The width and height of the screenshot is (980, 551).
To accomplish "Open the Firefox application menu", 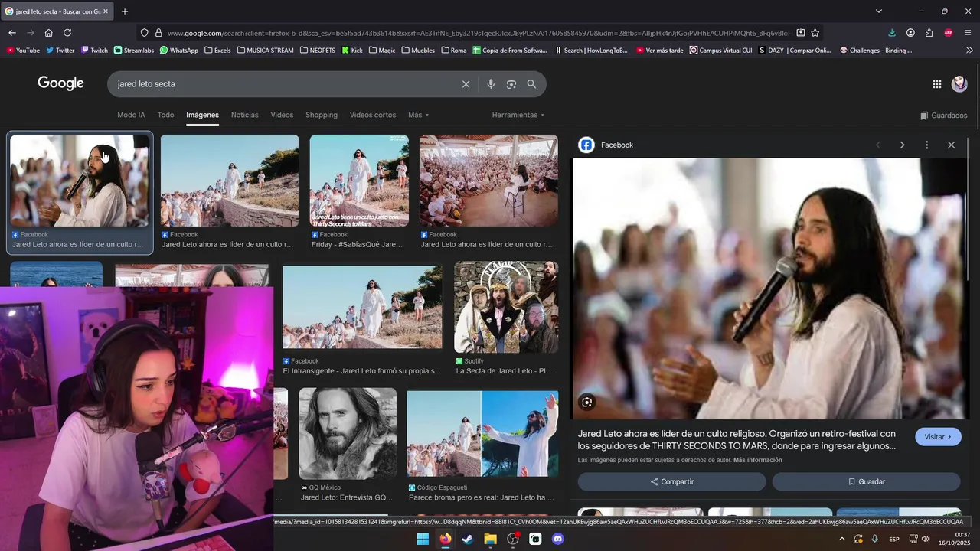I will [968, 33].
